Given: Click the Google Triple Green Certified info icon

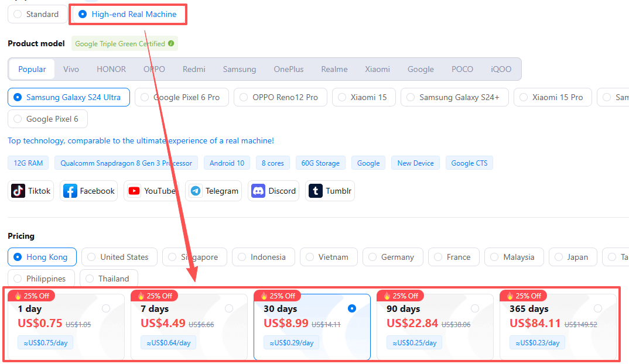Looking at the screenshot, I should click(171, 44).
